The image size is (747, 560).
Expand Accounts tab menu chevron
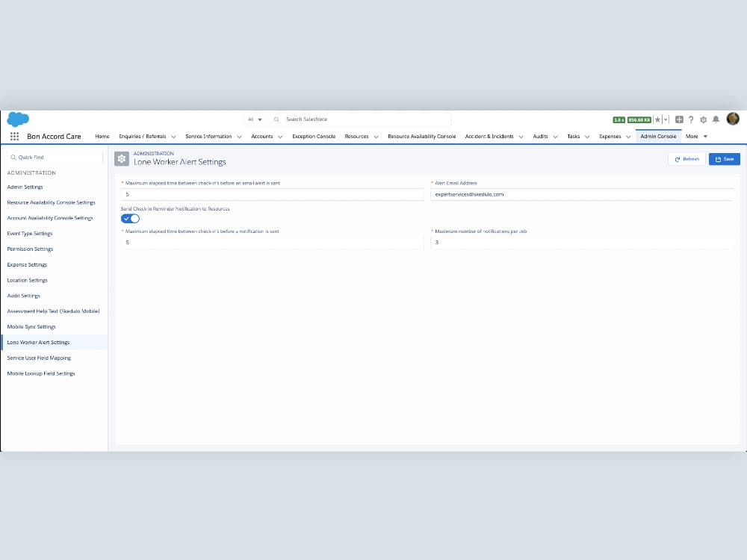click(x=280, y=137)
